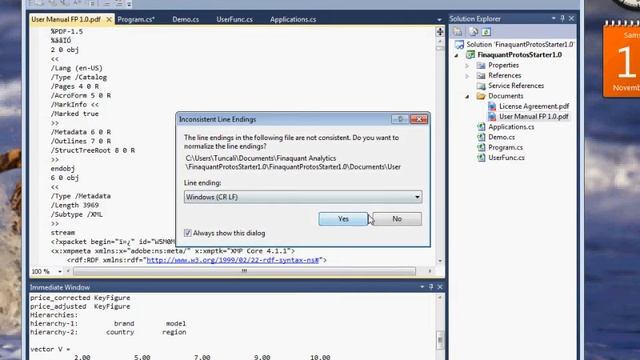Image resolution: width=640 pixels, height=360 pixels.
Task: Open the w3.org rdf-syntax link
Action: [233, 260]
